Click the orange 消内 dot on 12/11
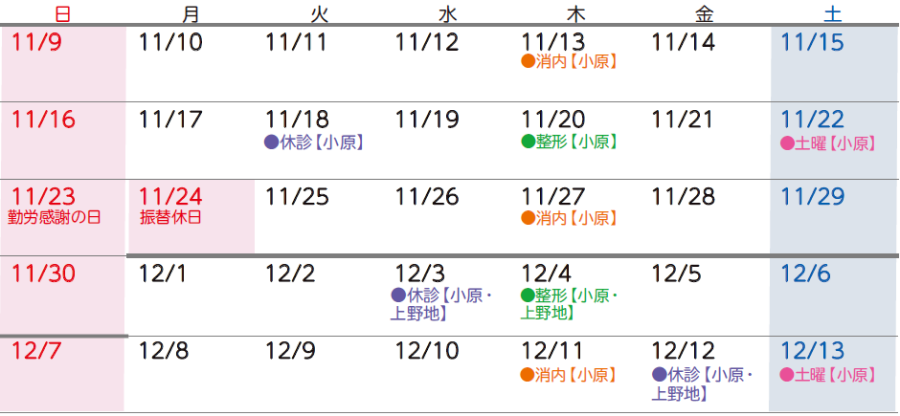 coord(529,375)
